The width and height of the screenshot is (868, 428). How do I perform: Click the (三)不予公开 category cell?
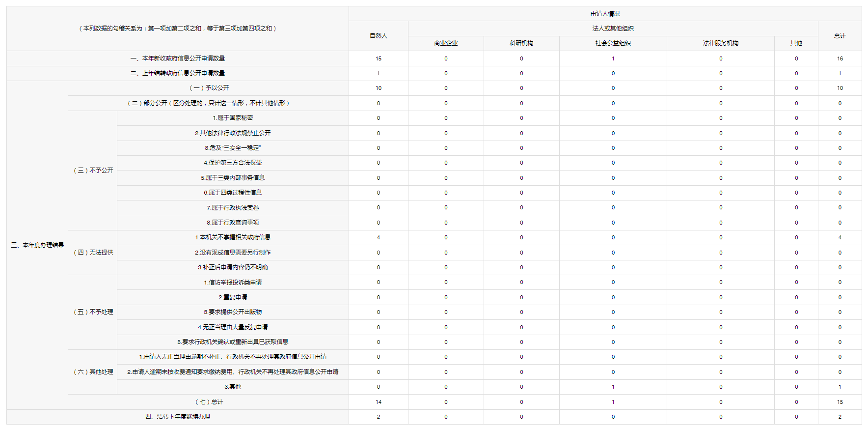(x=93, y=171)
